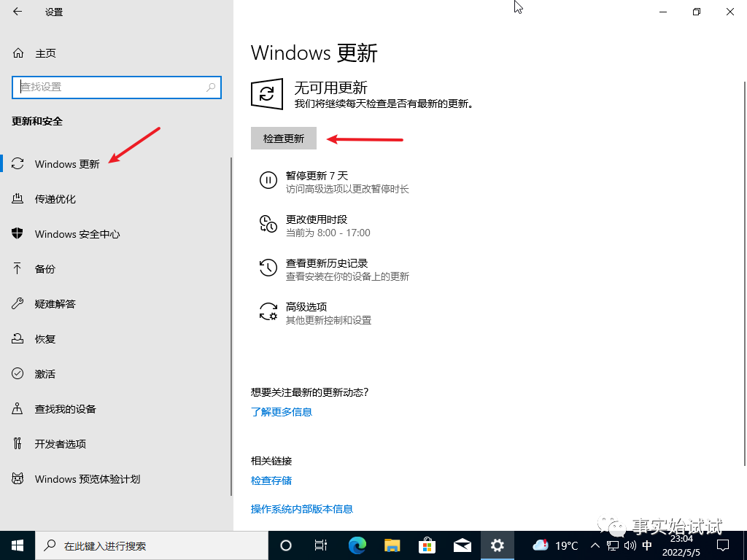Open 备份 upload arrow icon
747x560 pixels.
[18, 268]
